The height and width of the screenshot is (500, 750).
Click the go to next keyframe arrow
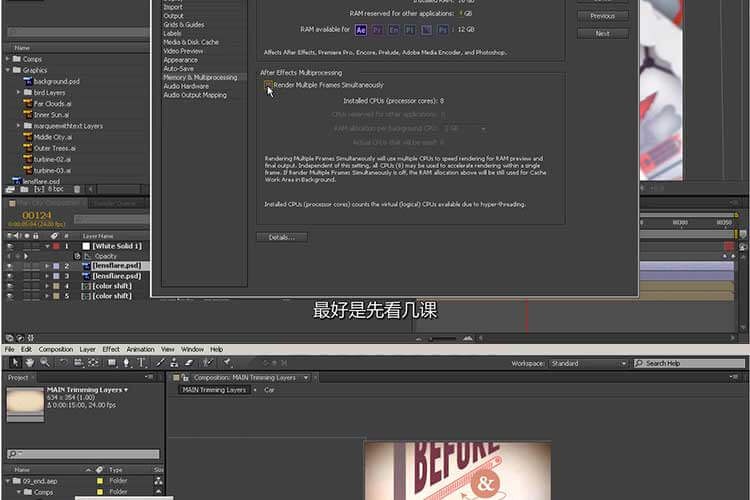coord(26,256)
